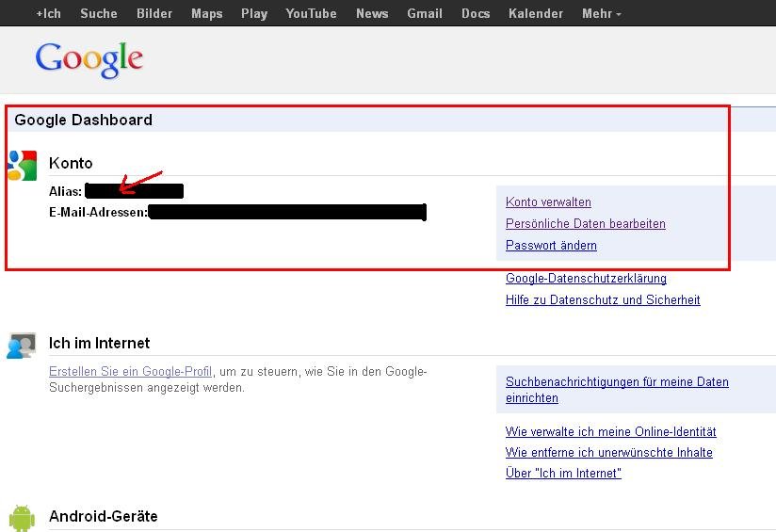
Task: Click the Android-Geräte heading
Action: click(104, 516)
